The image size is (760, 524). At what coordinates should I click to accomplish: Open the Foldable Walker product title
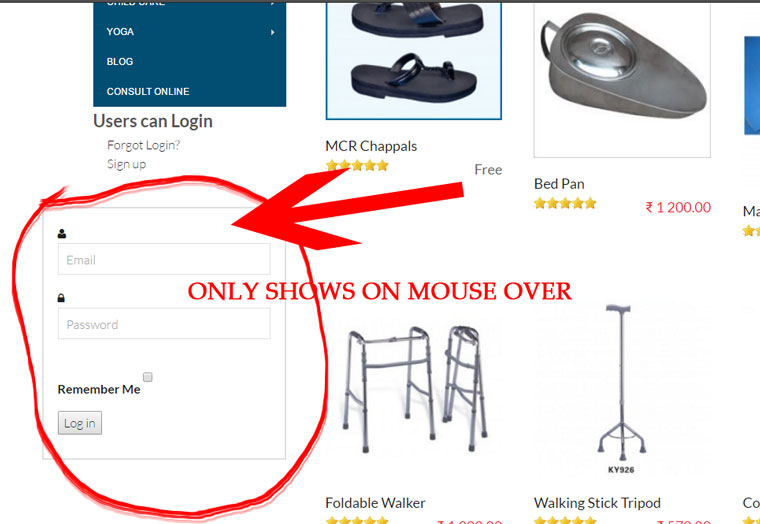click(x=375, y=503)
